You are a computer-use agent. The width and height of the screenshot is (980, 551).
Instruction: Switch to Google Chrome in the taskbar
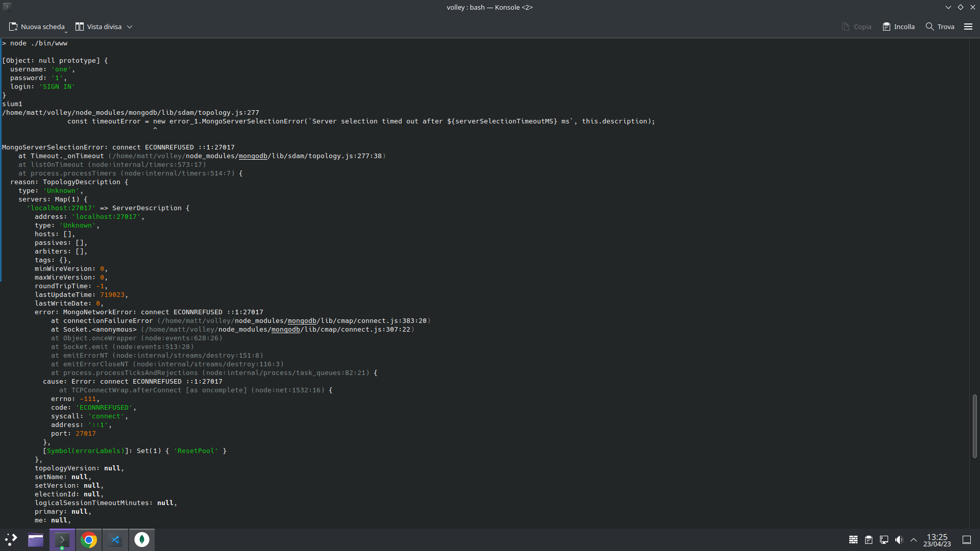pyautogui.click(x=89, y=539)
